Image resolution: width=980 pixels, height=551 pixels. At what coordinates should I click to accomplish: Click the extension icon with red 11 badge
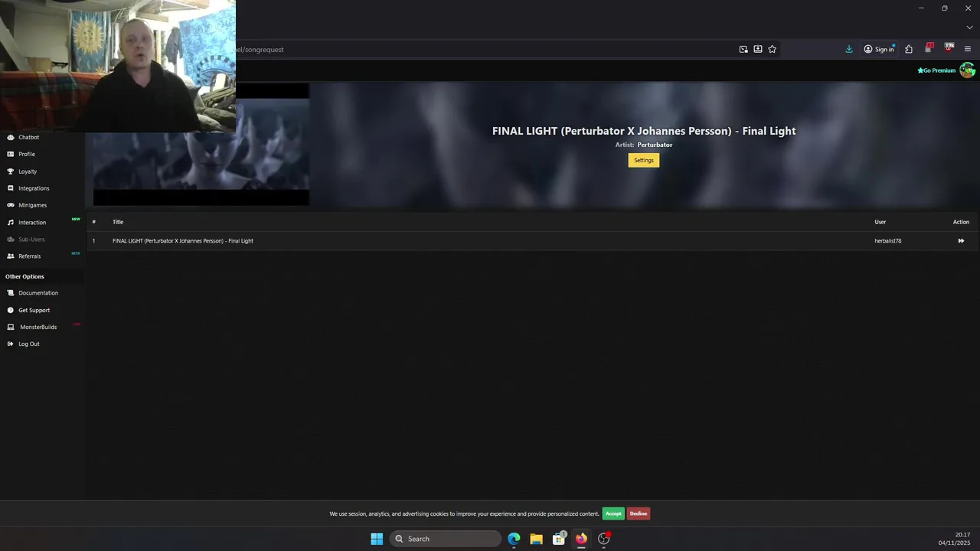coord(929,48)
